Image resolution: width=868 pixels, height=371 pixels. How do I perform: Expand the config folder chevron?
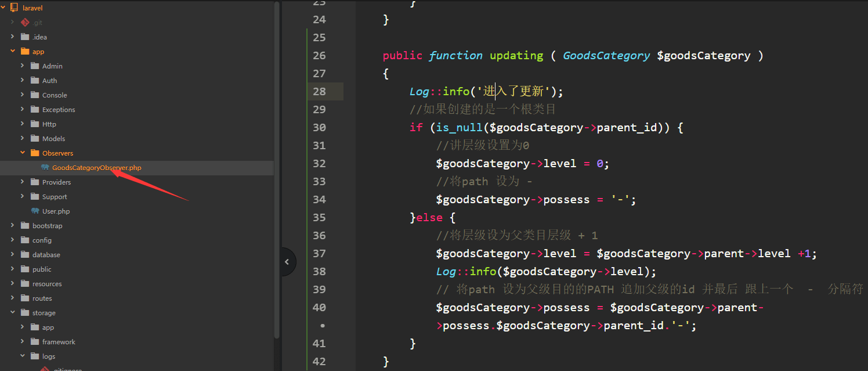coord(12,240)
